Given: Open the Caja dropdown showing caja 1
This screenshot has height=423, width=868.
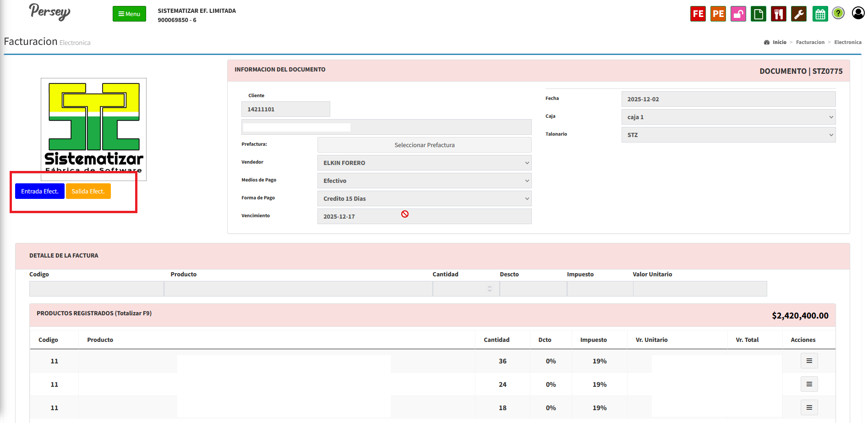Looking at the screenshot, I should (x=728, y=117).
